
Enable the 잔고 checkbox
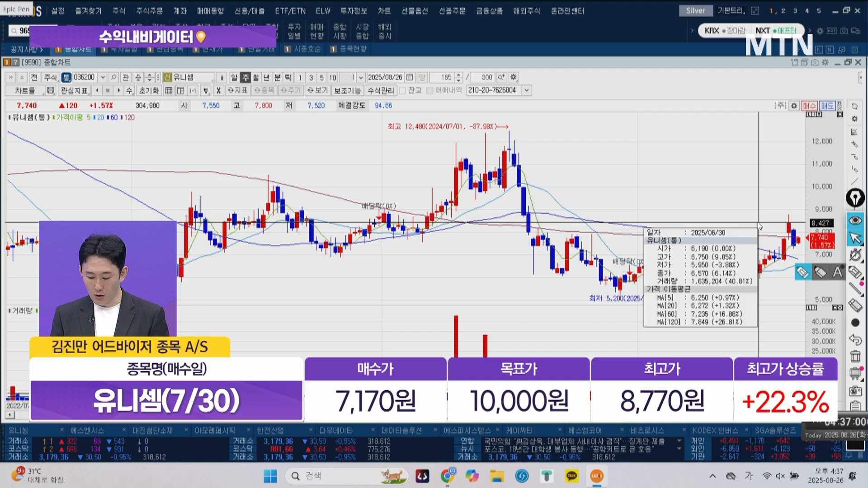pos(403,90)
